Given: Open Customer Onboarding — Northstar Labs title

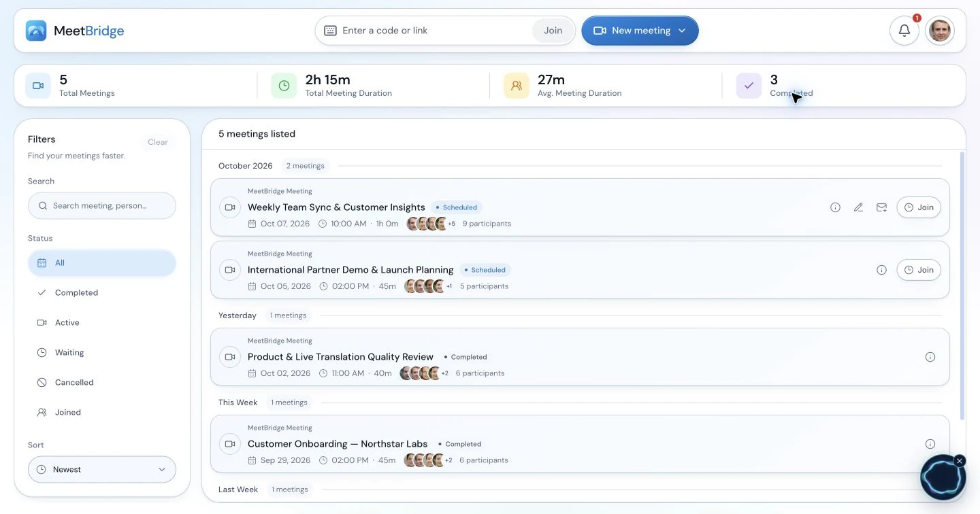Looking at the screenshot, I should point(338,444).
